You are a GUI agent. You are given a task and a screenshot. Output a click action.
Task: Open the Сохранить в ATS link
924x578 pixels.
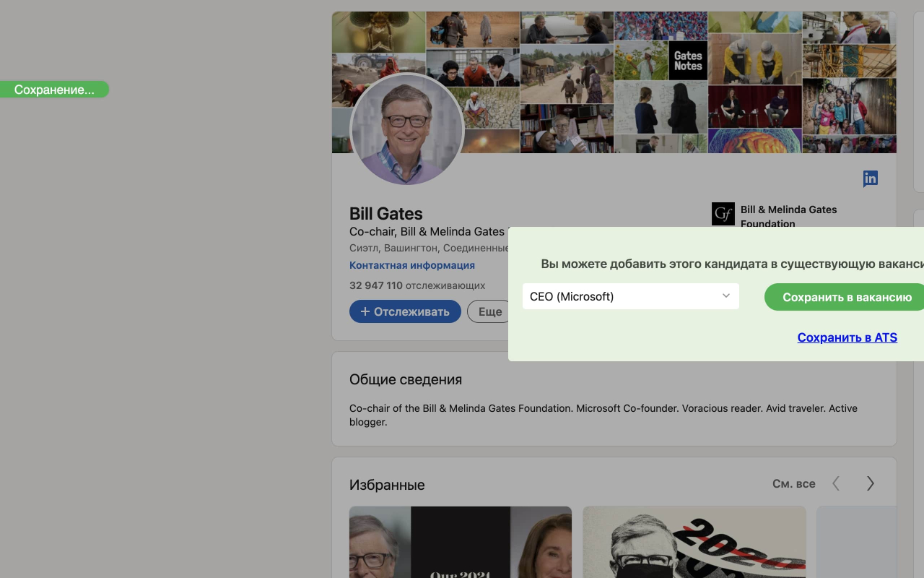[x=847, y=337]
